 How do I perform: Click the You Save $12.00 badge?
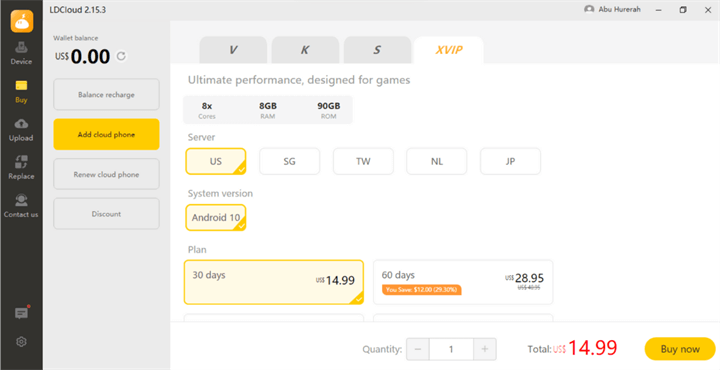click(422, 290)
